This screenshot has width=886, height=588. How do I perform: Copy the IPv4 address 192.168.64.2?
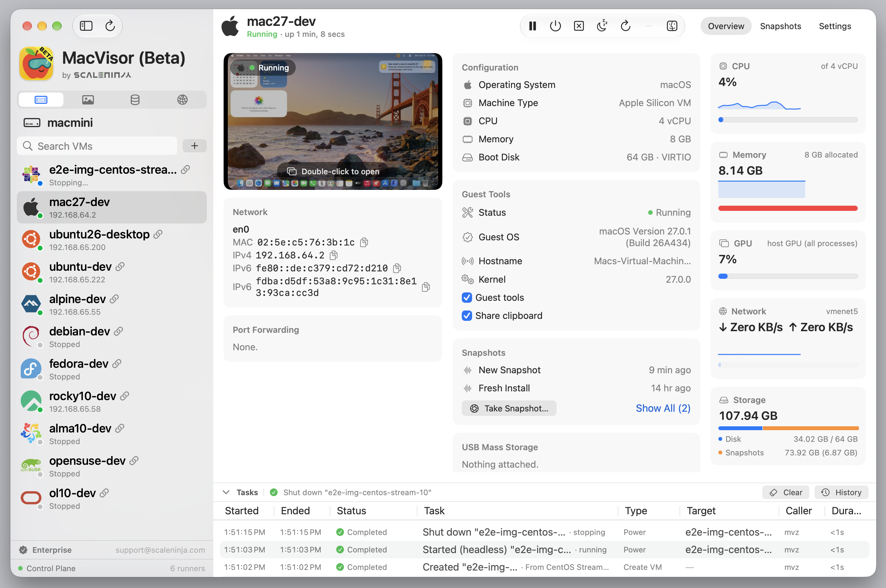tap(334, 256)
